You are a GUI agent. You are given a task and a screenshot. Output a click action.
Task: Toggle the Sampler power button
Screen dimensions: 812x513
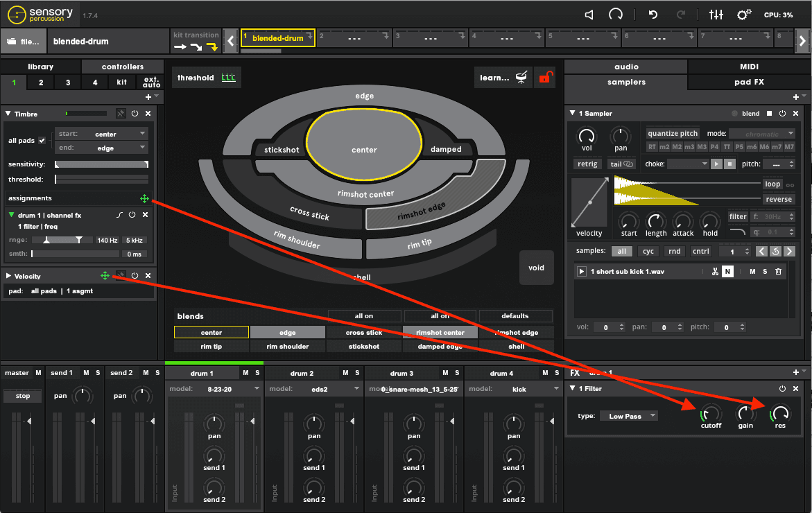pos(783,113)
